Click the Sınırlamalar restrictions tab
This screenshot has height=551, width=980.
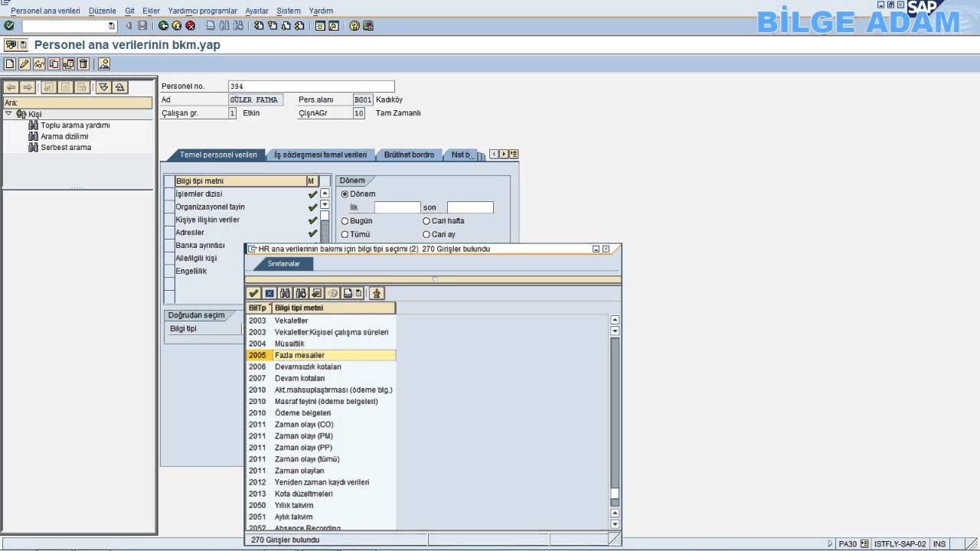[283, 263]
